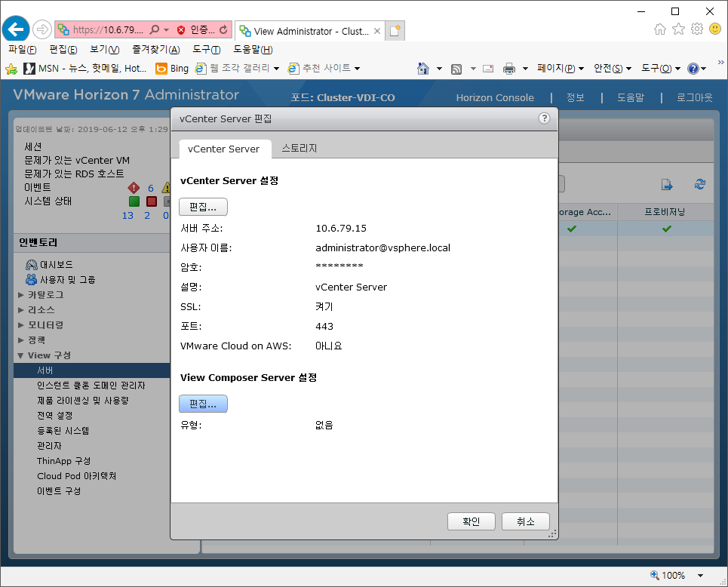728x587 pixels.
Task: Click the export table icon
Action: tap(667, 185)
